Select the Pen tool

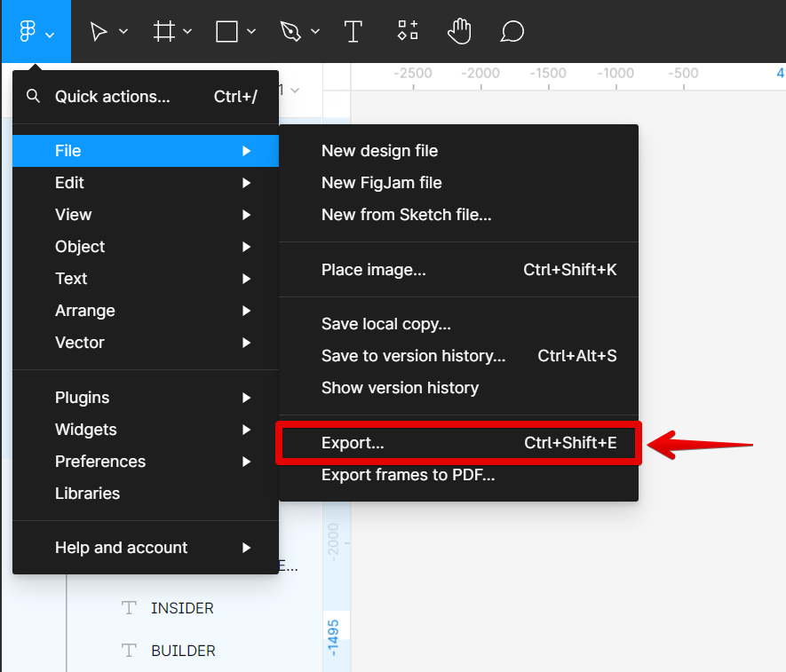[x=290, y=30]
